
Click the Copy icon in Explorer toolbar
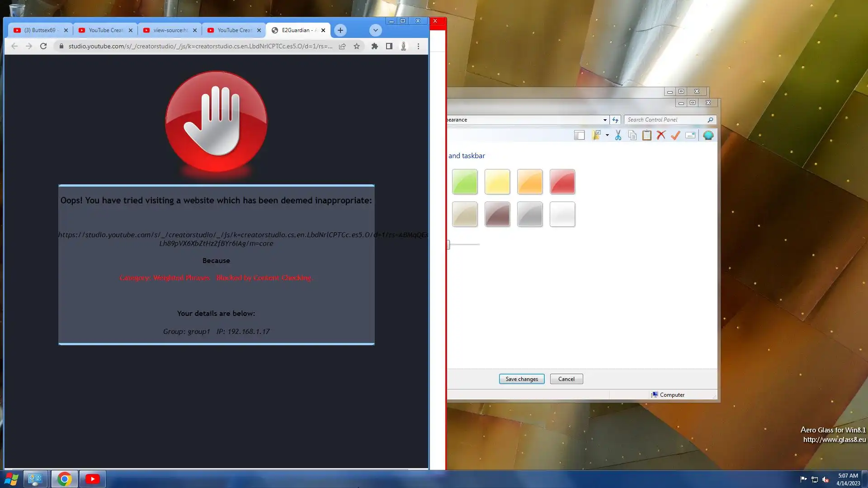pos(632,135)
